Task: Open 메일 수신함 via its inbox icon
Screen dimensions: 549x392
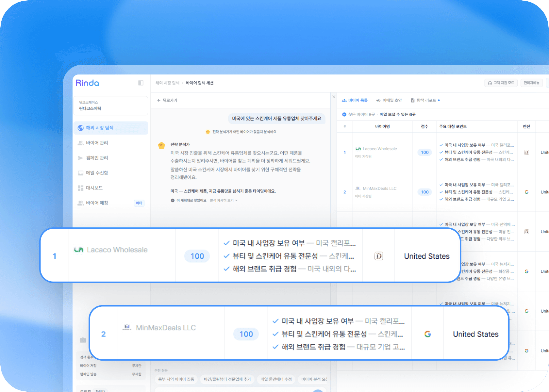Action: pyautogui.click(x=80, y=173)
